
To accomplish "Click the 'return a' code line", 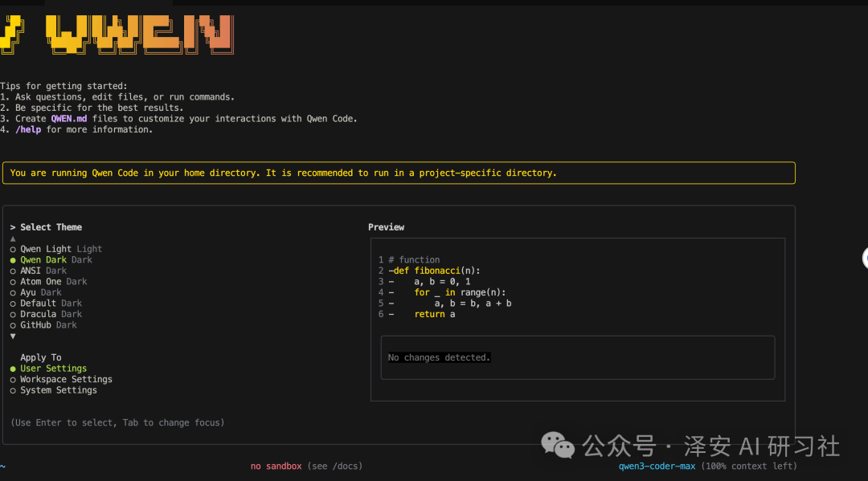I will 435,314.
